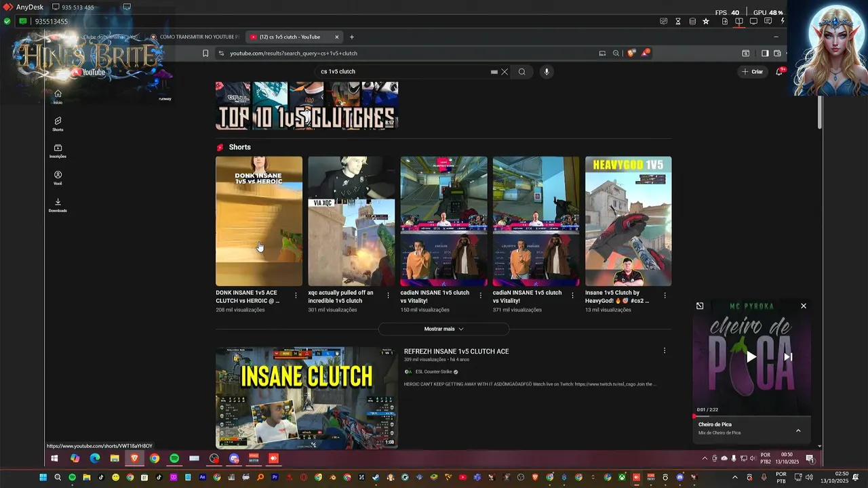Screen dimensions: 868x488
Task: Open Downloads in the YouTube sidebar
Action: (x=58, y=205)
